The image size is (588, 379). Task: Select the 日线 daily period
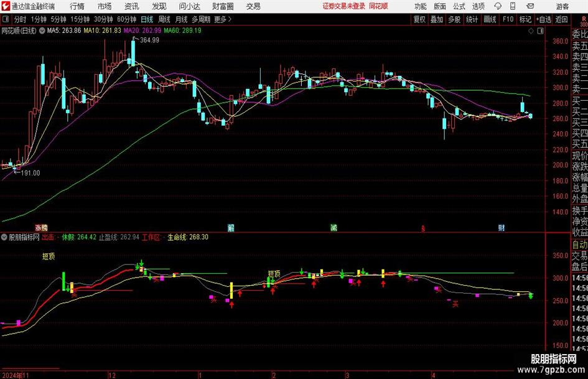click(x=147, y=19)
